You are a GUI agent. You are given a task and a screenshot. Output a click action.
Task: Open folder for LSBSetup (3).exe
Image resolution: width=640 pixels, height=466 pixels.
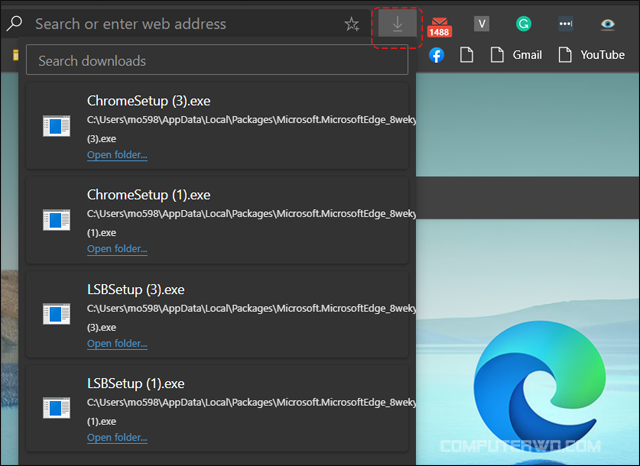[117, 344]
